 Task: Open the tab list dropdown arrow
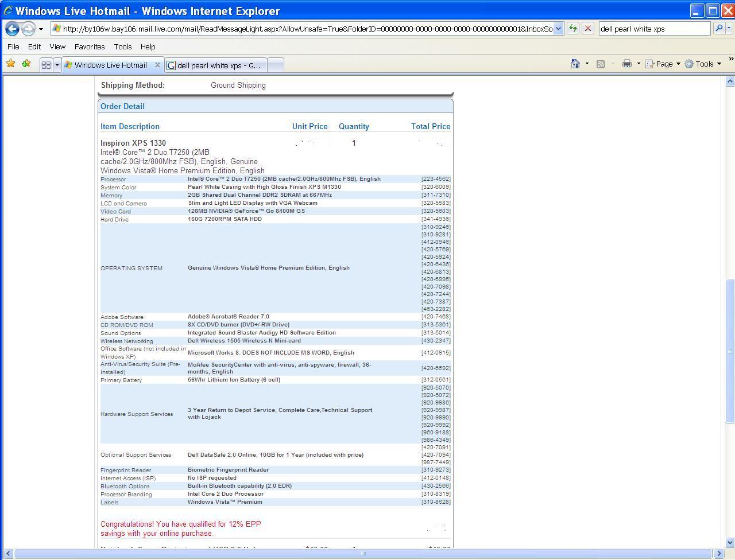coord(57,65)
